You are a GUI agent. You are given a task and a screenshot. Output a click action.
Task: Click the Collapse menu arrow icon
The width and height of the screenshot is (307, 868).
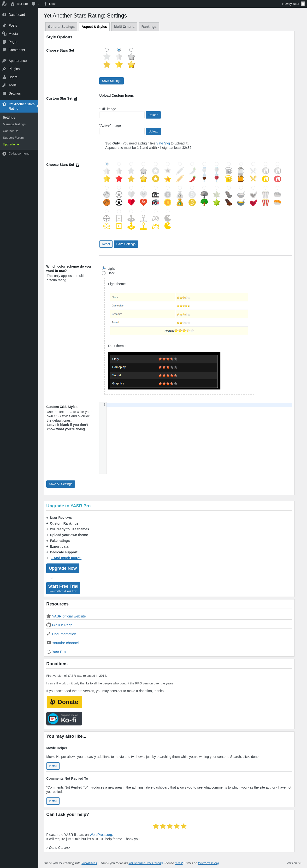tap(4, 154)
